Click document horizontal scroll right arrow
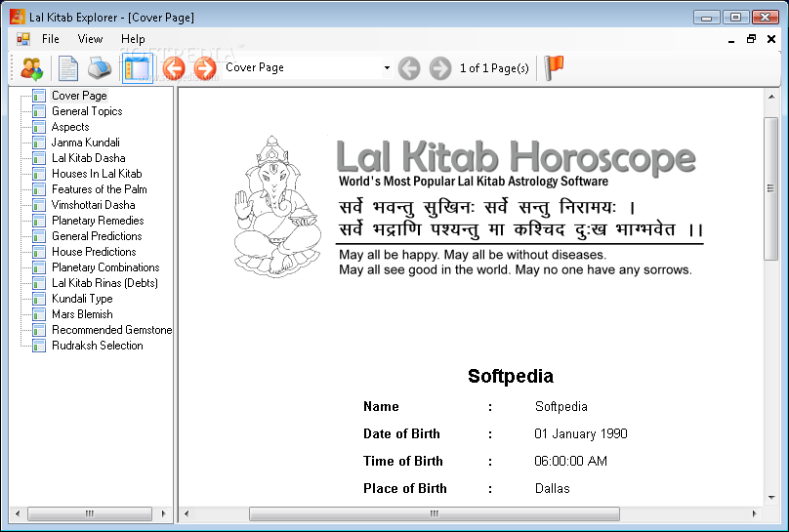 click(x=754, y=513)
